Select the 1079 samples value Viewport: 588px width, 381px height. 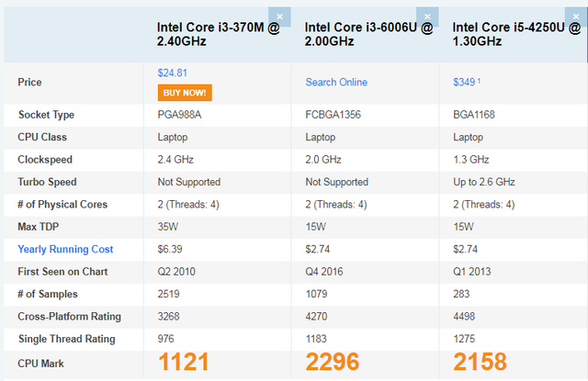tap(316, 294)
